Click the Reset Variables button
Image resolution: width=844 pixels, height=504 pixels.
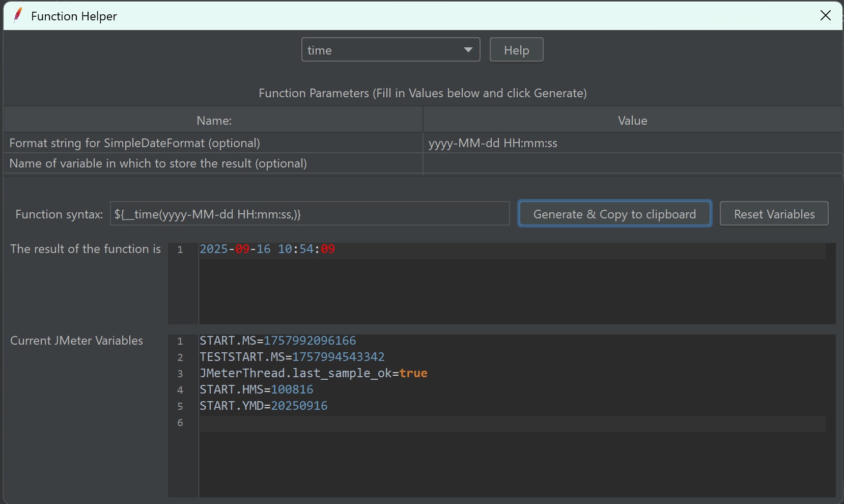(x=774, y=214)
